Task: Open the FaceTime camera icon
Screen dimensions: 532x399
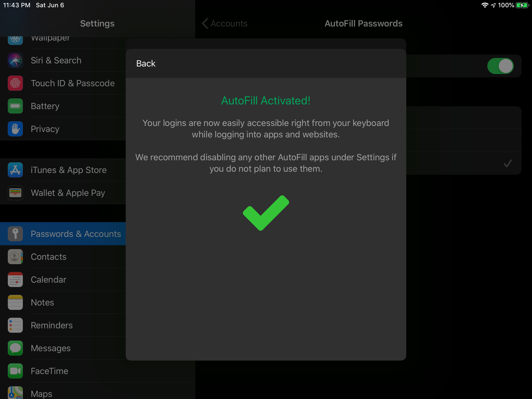Action: click(x=15, y=371)
